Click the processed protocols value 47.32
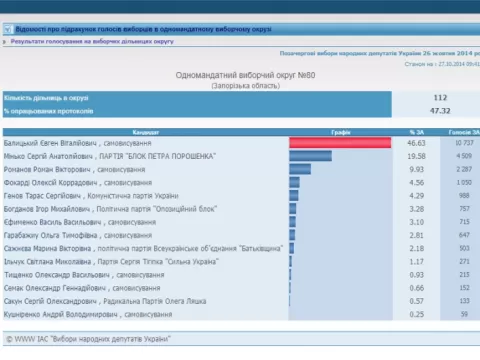480x360 pixels. click(x=440, y=111)
